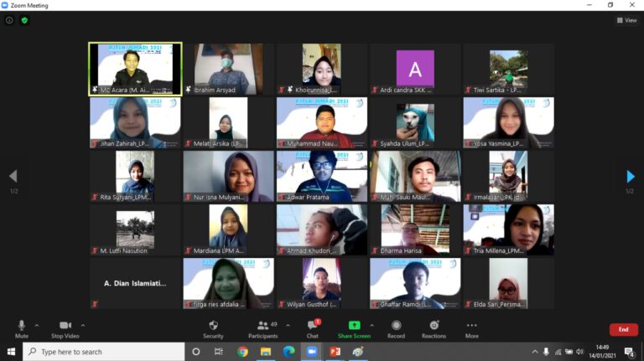Start recording with Record button
Screen dimensions: 644x361
pos(396,327)
